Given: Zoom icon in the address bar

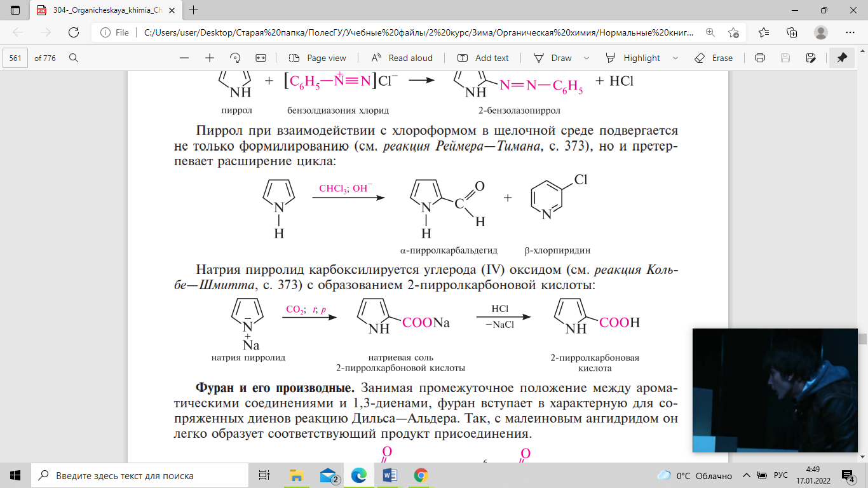Looking at the screenshot, I should [710, 32].
